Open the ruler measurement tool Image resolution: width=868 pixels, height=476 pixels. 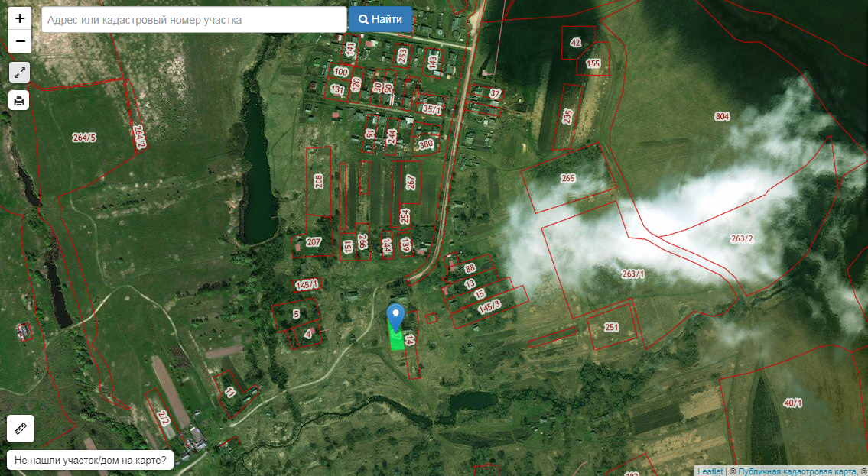(x=21, y=429)
